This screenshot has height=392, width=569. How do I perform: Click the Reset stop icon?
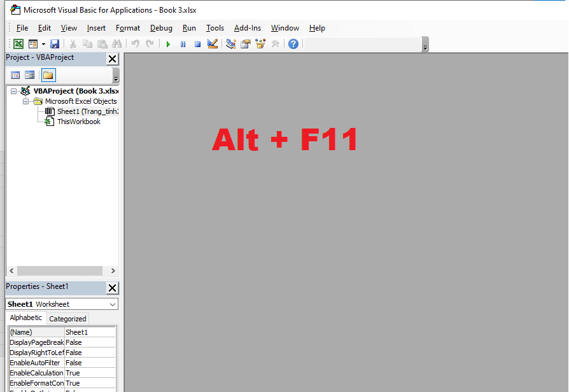197,45
